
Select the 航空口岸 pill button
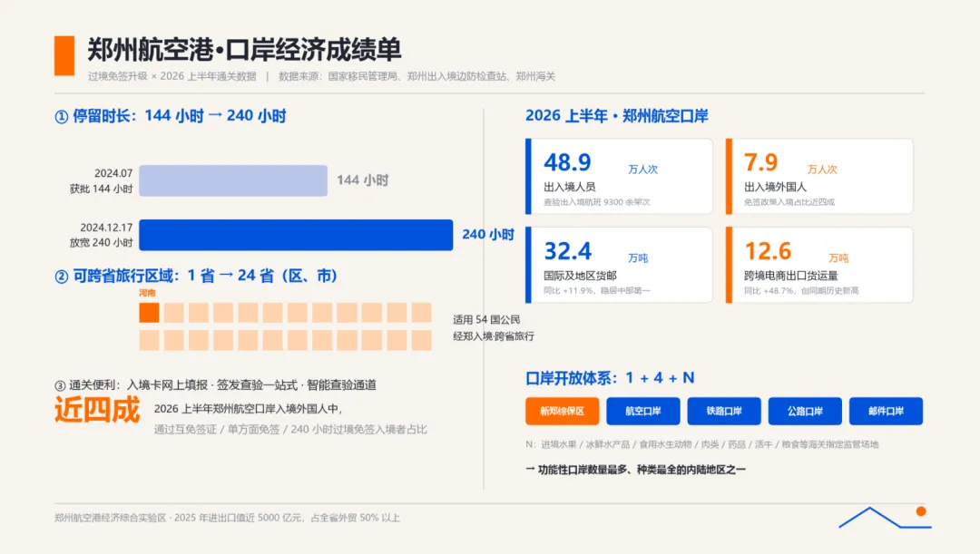(x=643, y=411)
